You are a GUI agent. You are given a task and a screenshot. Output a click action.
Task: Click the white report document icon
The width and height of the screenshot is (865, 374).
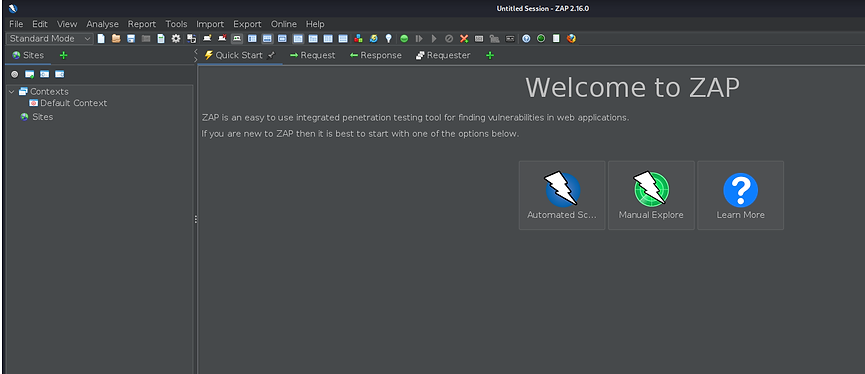[556, 39]
